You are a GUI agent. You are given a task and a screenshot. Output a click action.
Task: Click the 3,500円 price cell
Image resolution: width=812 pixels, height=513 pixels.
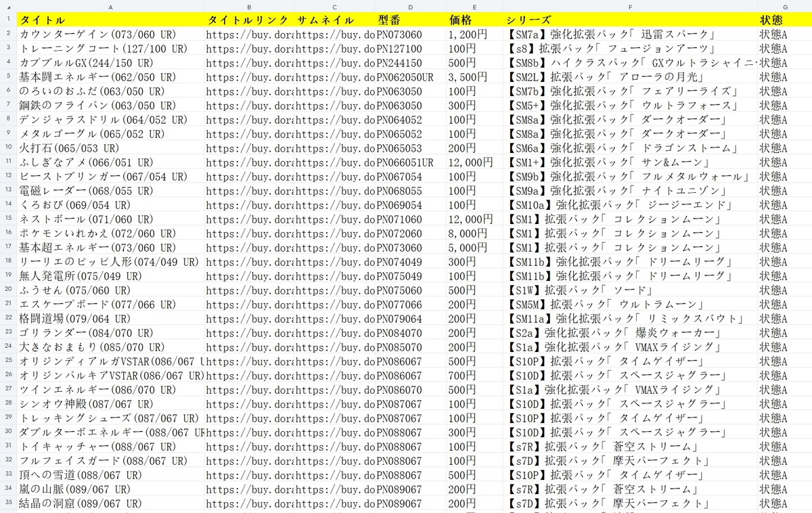tap(474, 76)
